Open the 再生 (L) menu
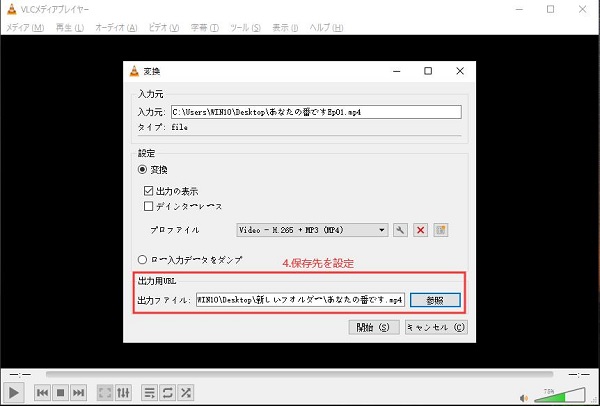This screenshot has width=600, height=406. [70, 28]
